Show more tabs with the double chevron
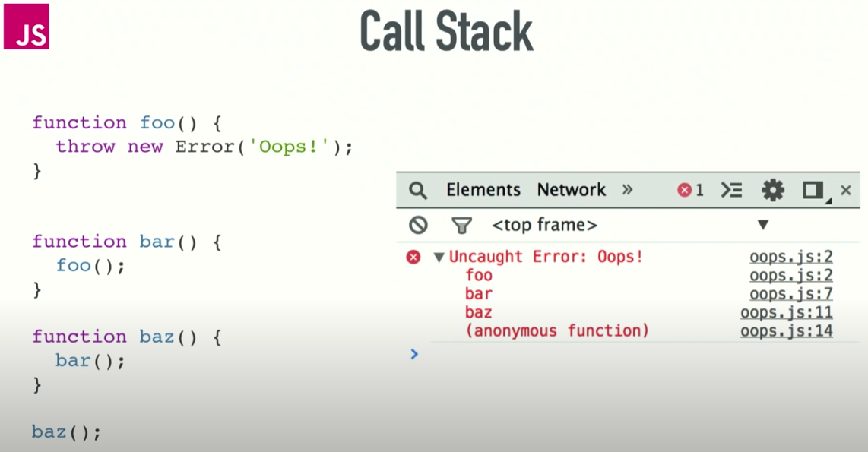This screenshot has width=868, height=452. (627, 190)
